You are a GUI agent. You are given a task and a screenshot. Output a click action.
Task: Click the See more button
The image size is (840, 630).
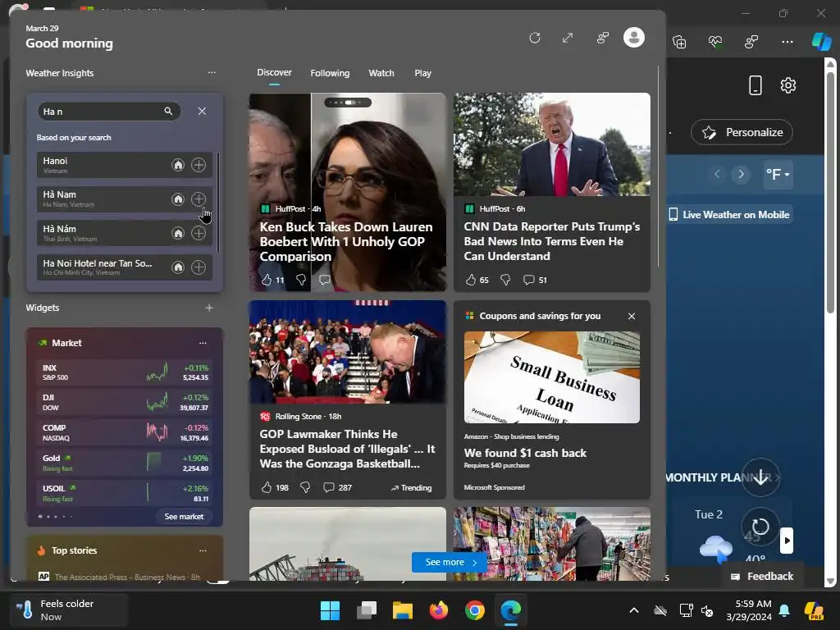click(x=450, y=562)
